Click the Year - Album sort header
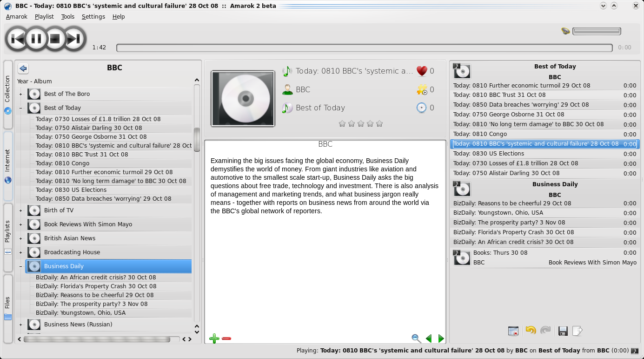 tap(34, 81)
